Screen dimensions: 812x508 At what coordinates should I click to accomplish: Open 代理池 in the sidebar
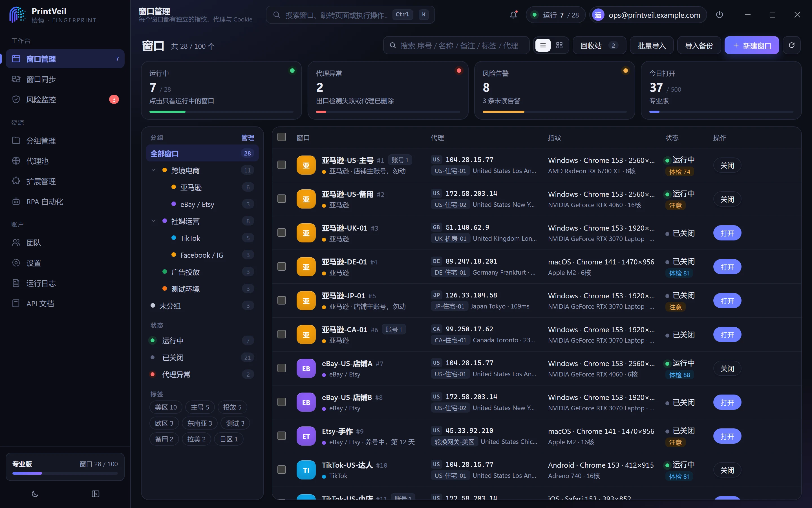click(x=65, y=161)
